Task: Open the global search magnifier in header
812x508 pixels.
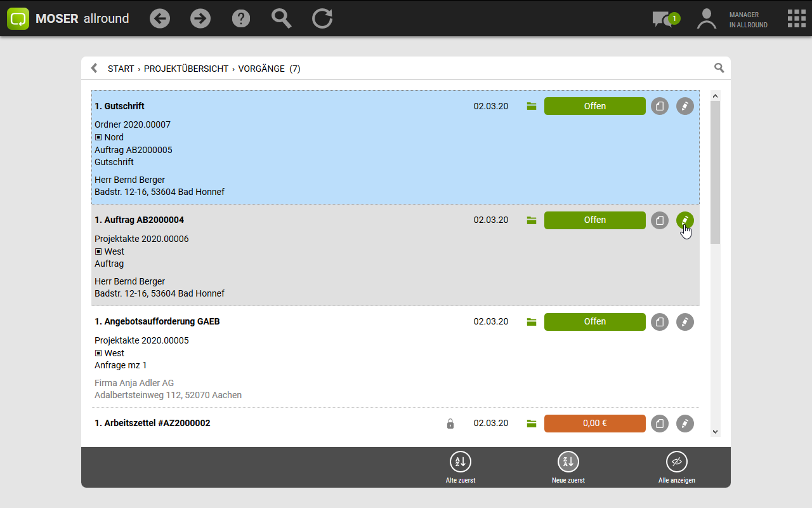Action: point(281,18)
